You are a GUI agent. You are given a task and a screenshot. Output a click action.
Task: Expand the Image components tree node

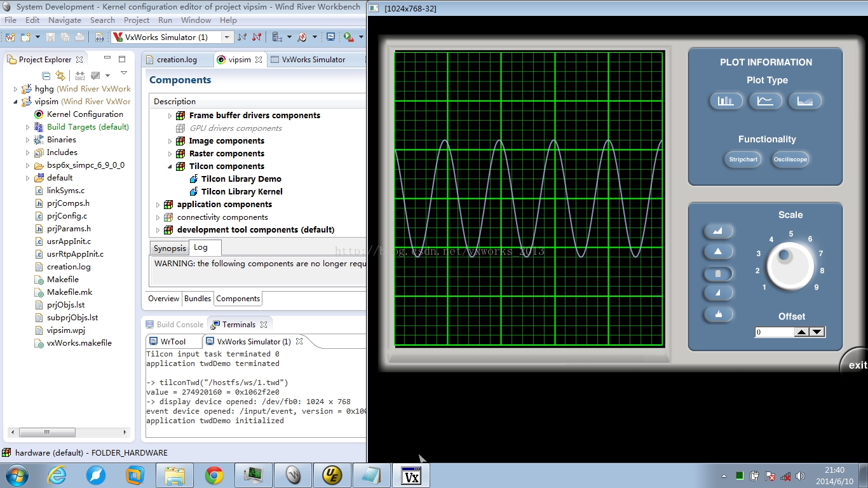point(170,141)
